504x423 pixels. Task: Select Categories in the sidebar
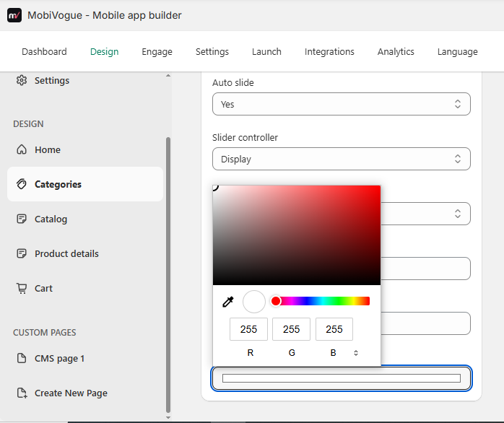pyautogui.click(x=85, y=184)
